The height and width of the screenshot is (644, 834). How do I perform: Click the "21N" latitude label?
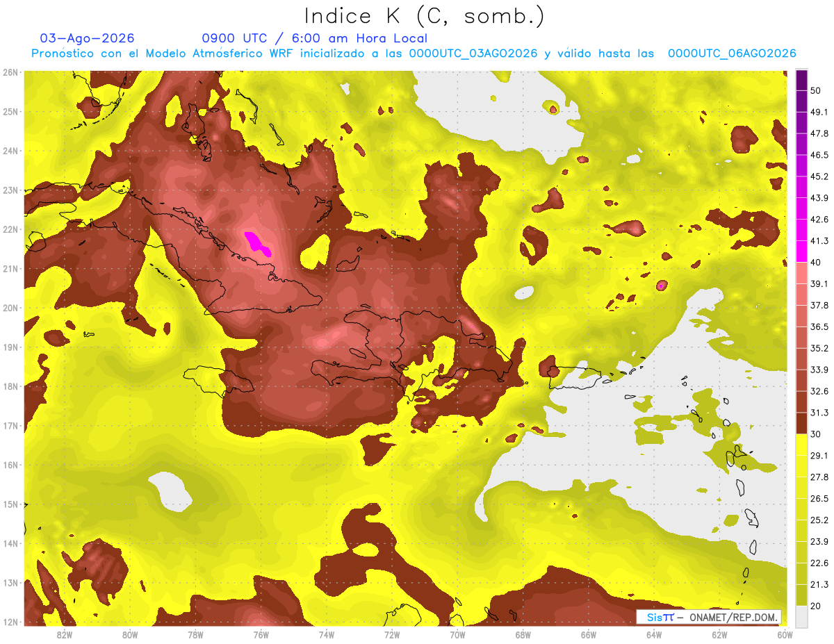10,268
